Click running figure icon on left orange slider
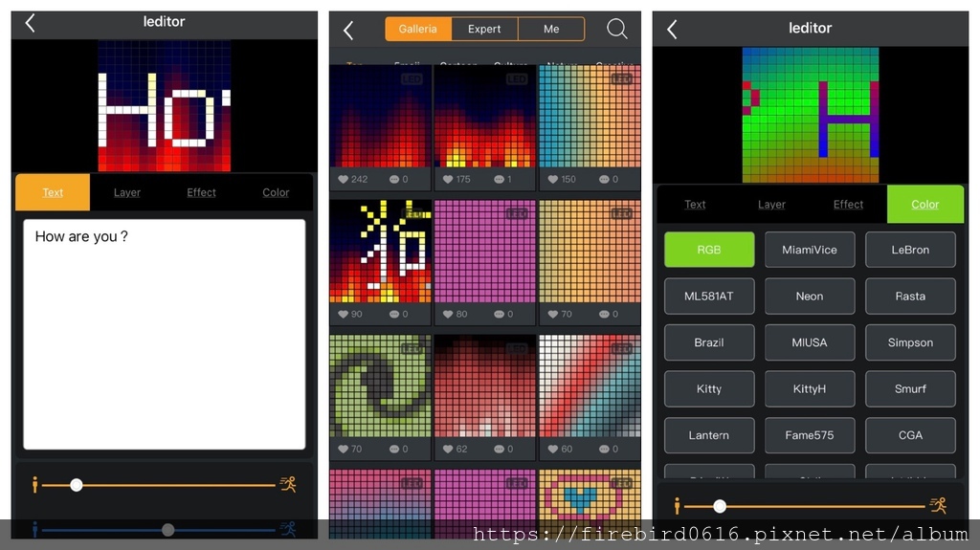This screenshot has height=550, width=980. click(x=288, y=484)
